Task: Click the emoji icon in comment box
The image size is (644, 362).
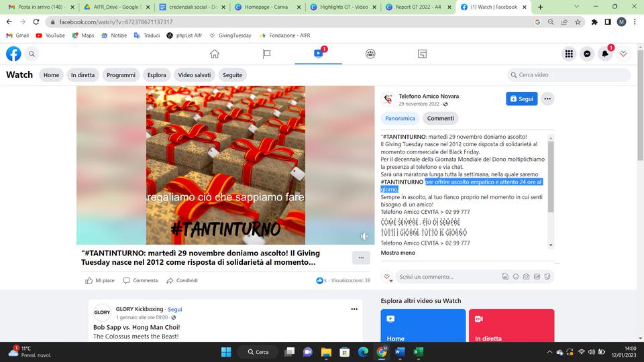Action: pos(516,277)
